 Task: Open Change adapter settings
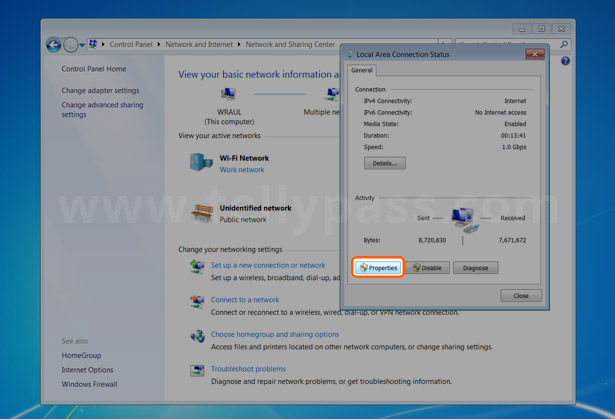click(x=100, y=91)
